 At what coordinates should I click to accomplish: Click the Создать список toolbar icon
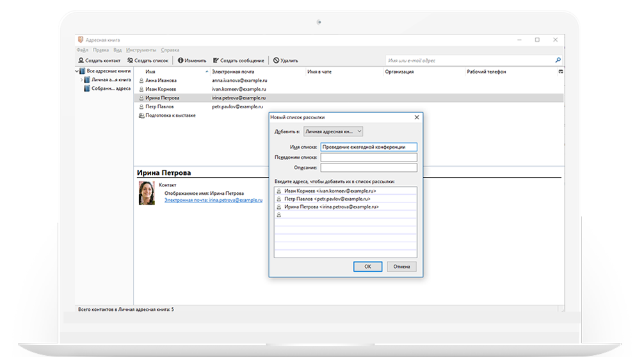coord(130,60)
